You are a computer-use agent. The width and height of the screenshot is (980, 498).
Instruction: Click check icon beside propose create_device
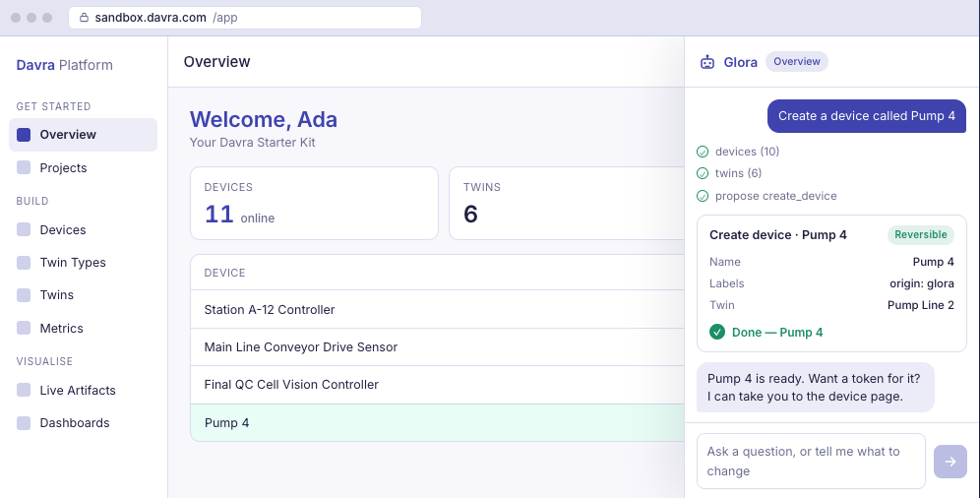tap(703, 196)
